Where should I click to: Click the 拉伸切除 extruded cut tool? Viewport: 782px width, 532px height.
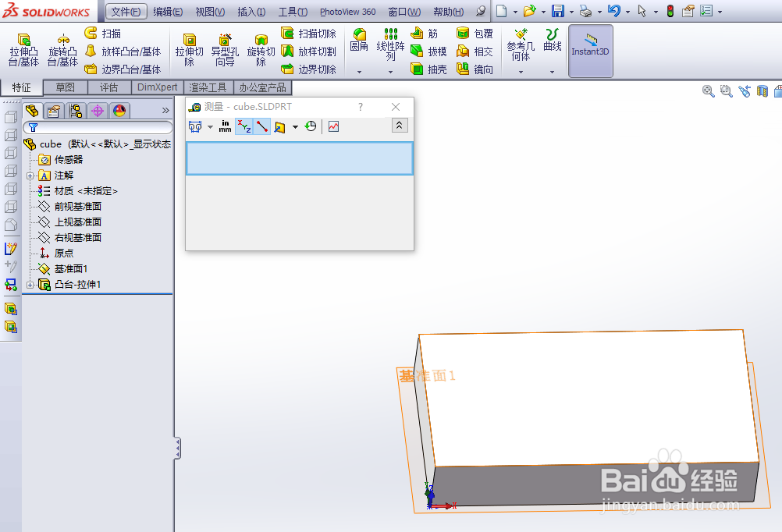pos(189,50)
